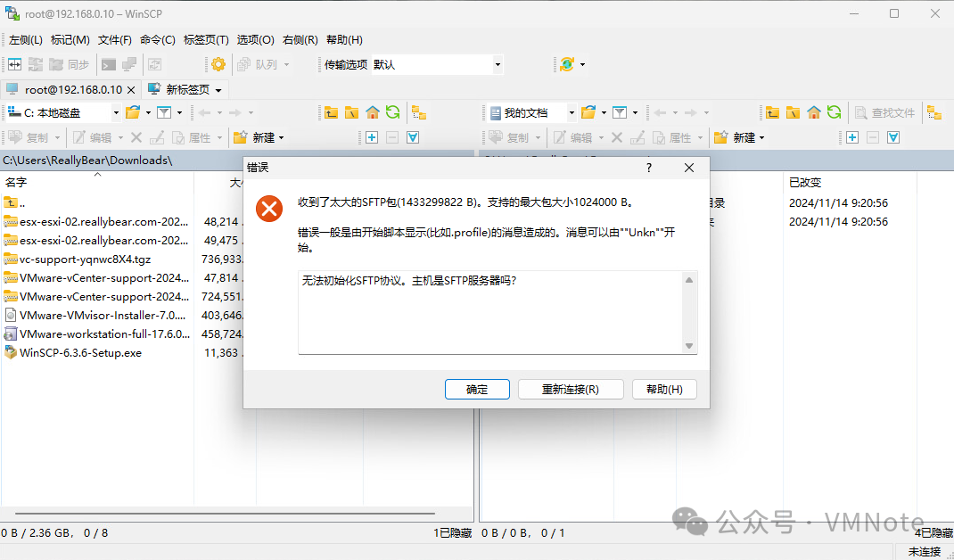Open the 标签页(T) menu

pos(206,39)
